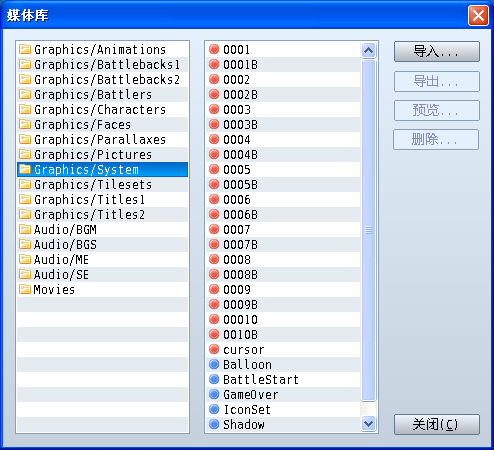The image size is (494, 450).
Task: Click the red dot icon beside 00010
Action: 214,319
